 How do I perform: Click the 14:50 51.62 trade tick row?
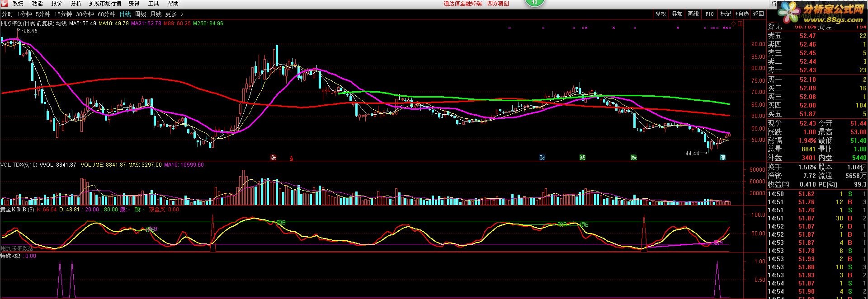pyautogui.click(x=817, y=194)
